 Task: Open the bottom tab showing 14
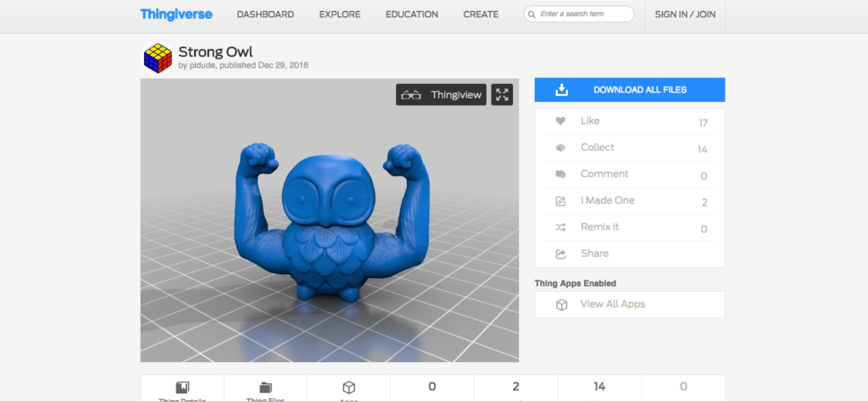click(x=599, y=390)
